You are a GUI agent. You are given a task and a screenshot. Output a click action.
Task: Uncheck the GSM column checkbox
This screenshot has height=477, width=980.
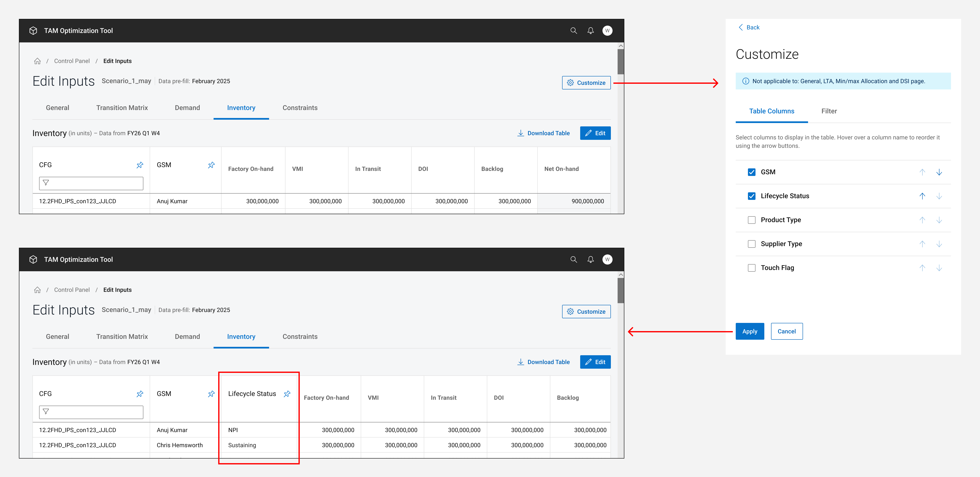click(751, 172)
